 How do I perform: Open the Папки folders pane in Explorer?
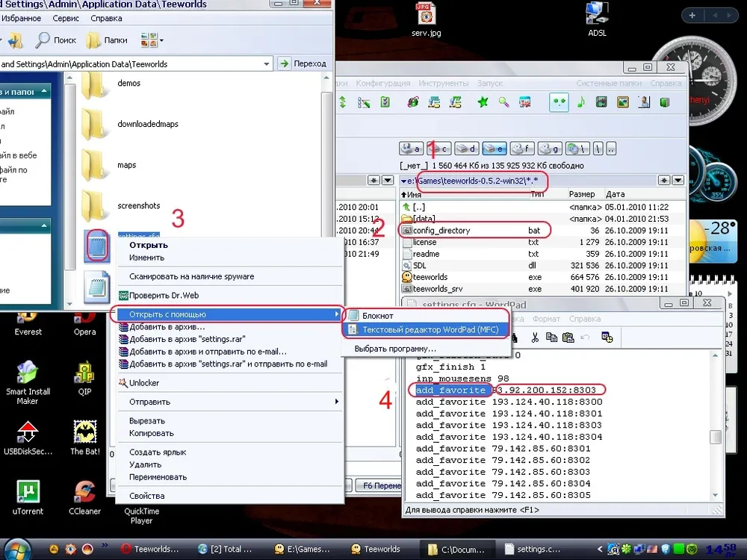tap(108, 40)
